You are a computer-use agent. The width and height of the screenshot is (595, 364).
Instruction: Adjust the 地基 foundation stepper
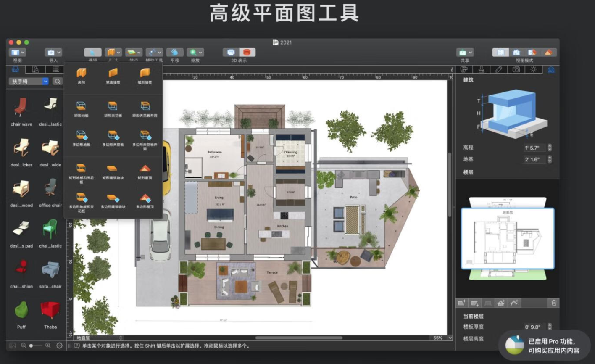[x=549, y=159]
